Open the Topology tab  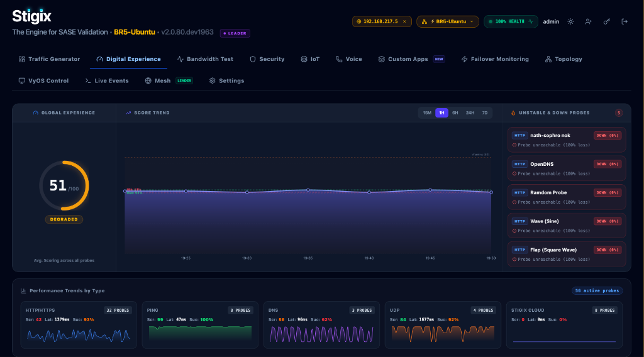click(x=563, y=59)
